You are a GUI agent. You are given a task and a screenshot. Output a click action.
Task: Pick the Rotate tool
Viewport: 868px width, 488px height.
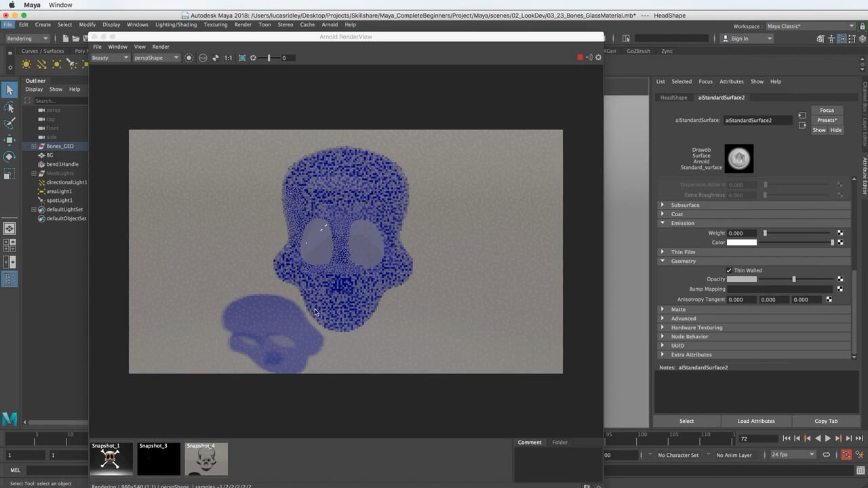(9, 157)
